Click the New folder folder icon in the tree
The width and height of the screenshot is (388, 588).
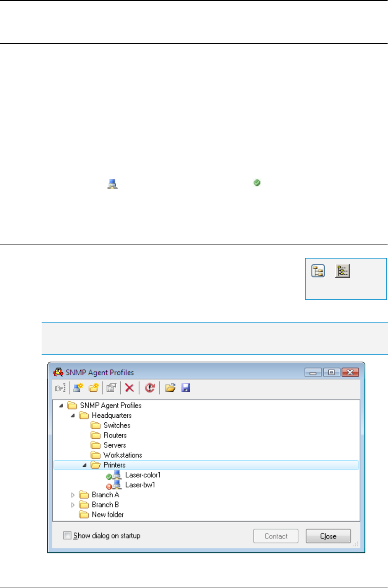84,515
